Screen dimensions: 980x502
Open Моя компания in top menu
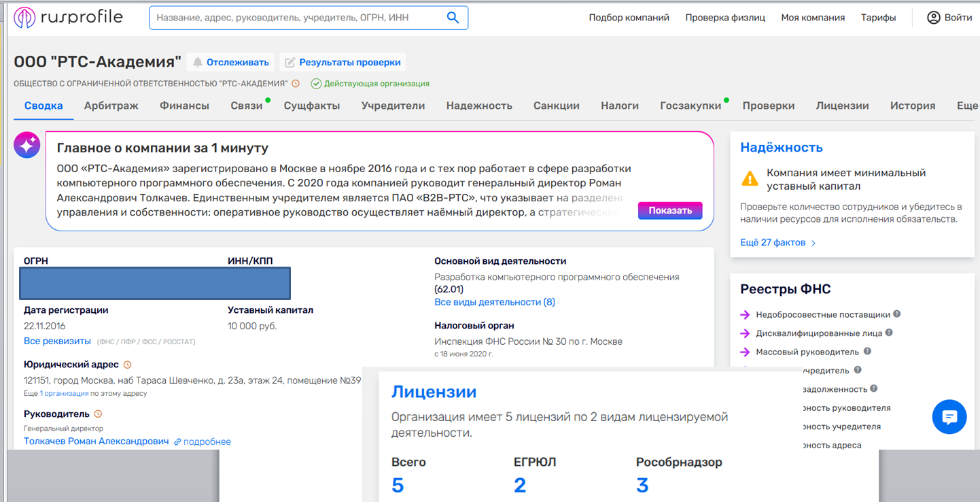coord(813,18)
